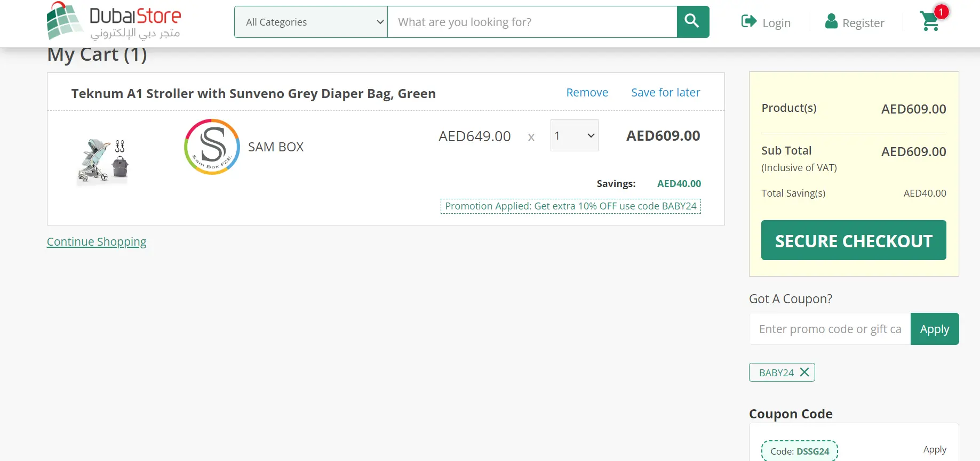Screen dimensions: 980x461
Task: Focus the product search field
Action: pyautogui.click(x=532, y=22)
